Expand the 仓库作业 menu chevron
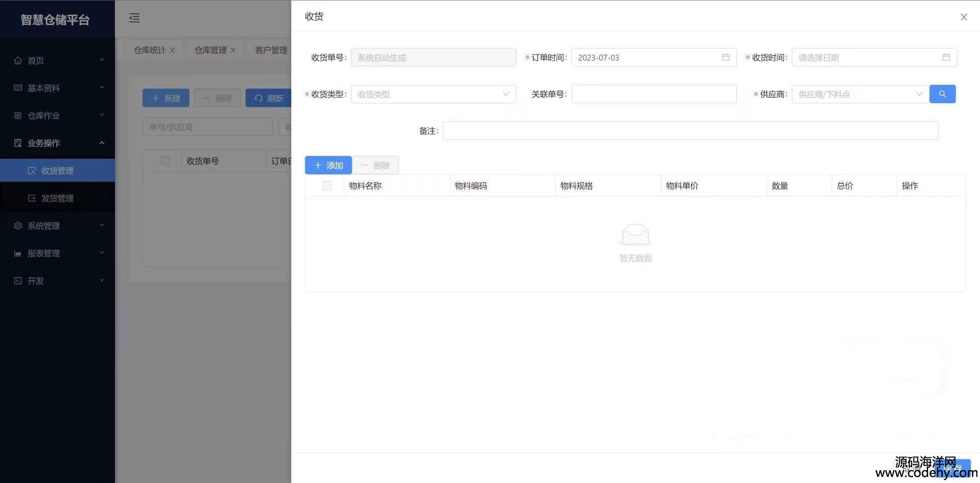The height and width of the screenshot is (483, 980). click(x=102, y=115)
